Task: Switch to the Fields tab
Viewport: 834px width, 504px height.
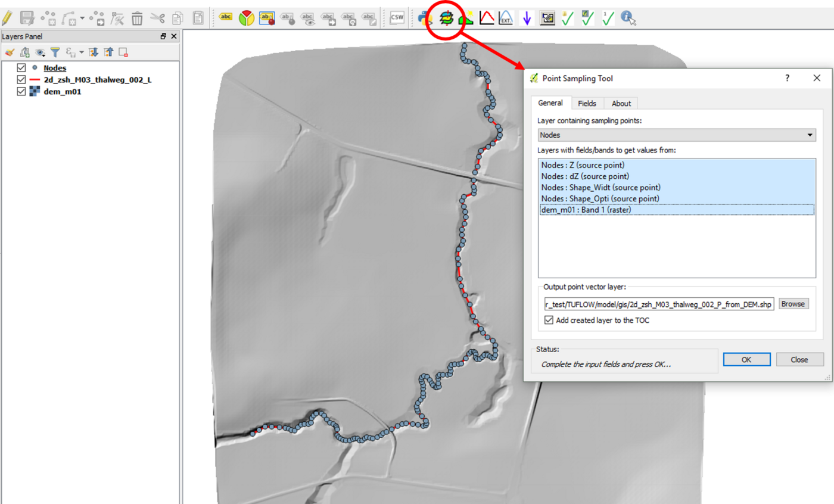Action: tap(587, 103)
